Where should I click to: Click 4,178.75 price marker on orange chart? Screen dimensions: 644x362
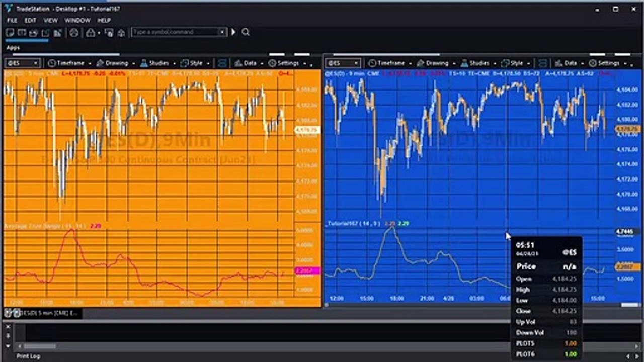pos(306,130)
